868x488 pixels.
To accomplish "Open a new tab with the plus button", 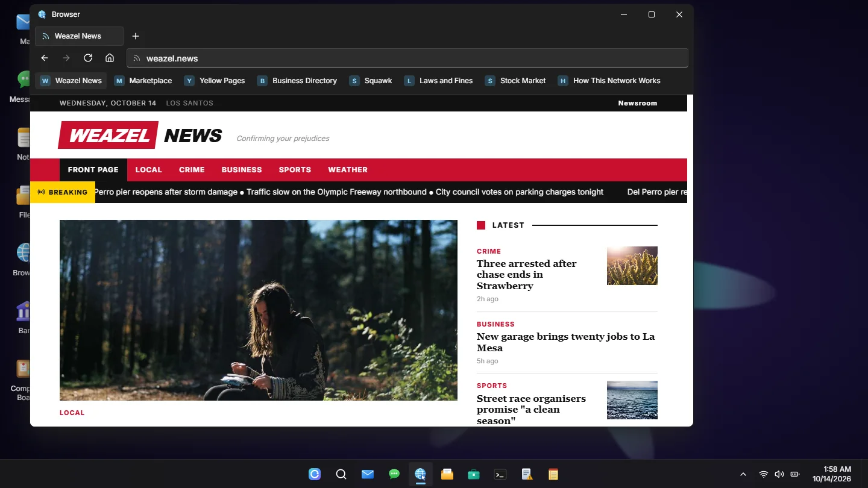I will (136, 36).
